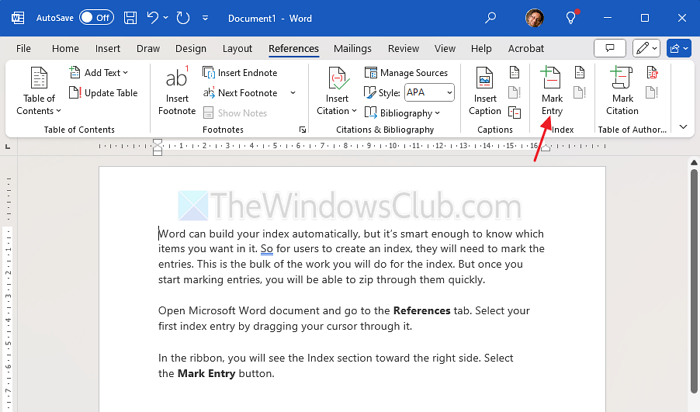The height and width of the screenshot is (412, 700).
Task: Switch to the Insert tab
Action: pyautogui.click(x=108, y=48)
